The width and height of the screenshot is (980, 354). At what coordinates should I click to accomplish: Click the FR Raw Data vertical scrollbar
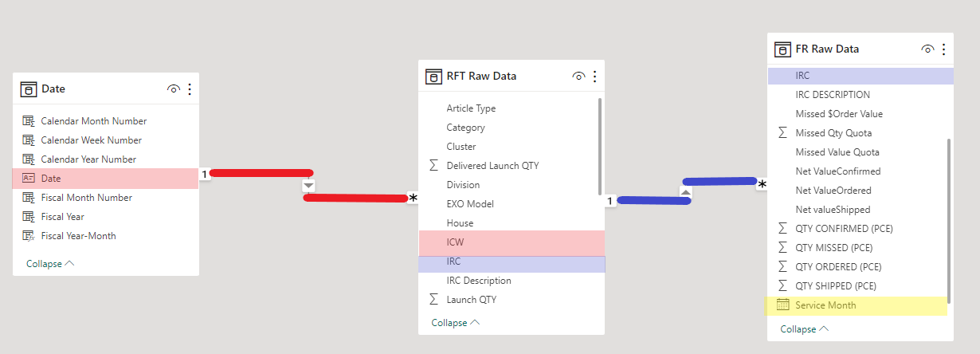(x=948, y=221)
